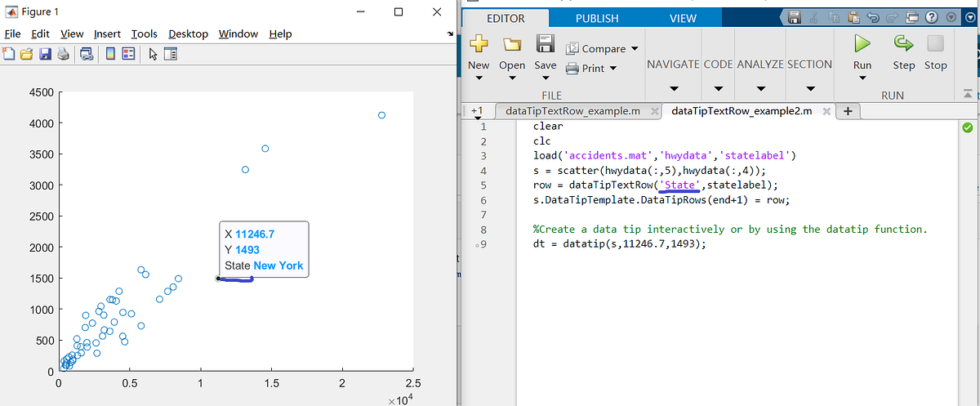Switch to the EDITOR ribbon tab
Screen dimensions: 980x406
506,18
